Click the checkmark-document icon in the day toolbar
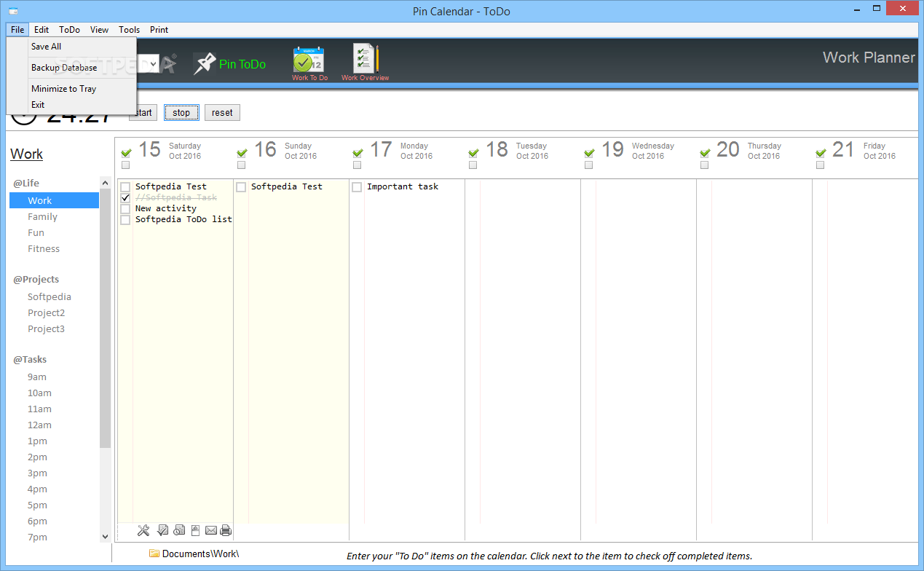The width and height of the screenshot is (924, 571). [x=163, y=530]
